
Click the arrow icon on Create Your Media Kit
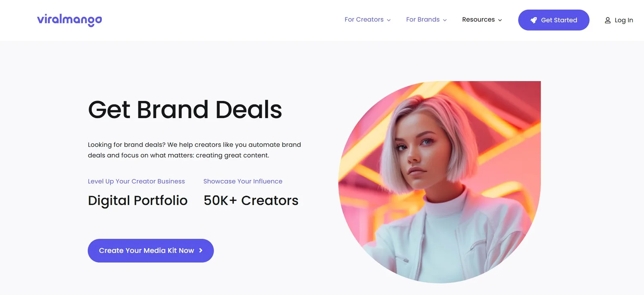(x=200, y=250)
